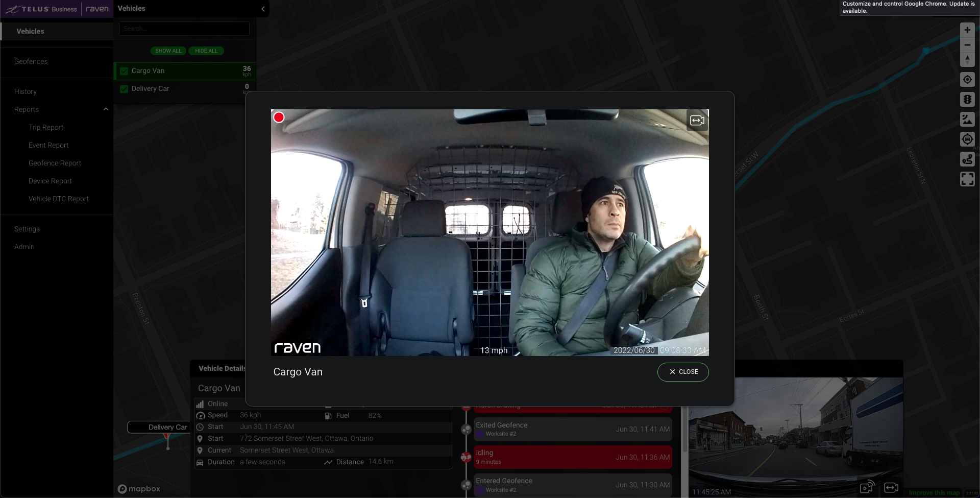Viewport: 980px width, 498px height.
Task: Toggle the red recording indicator
Action: (x=279, y=117)
